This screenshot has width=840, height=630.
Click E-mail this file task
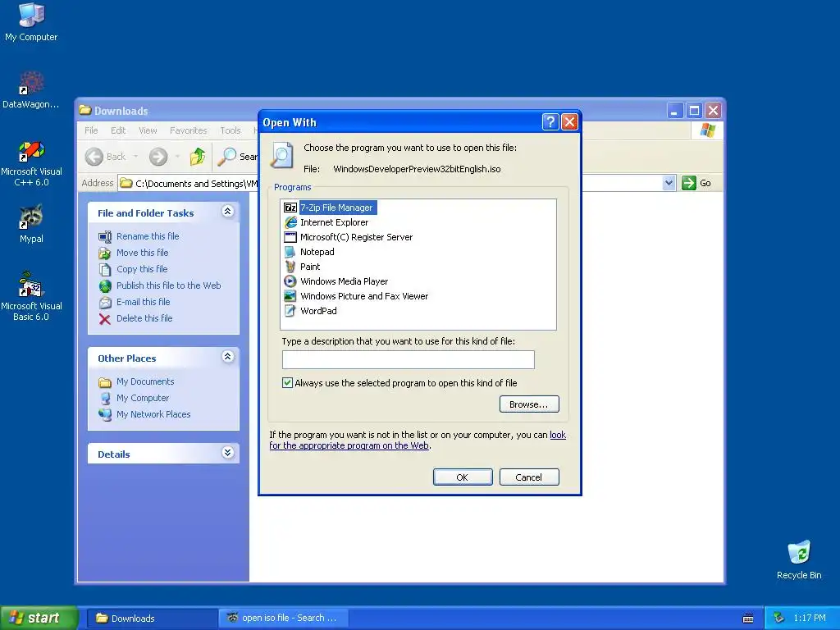[x=143, y=302]
